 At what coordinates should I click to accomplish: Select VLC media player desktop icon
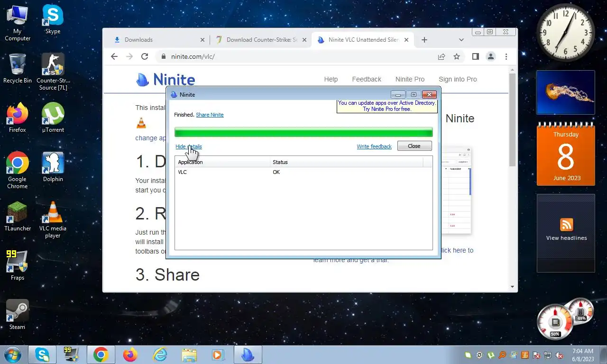click(x=53, y=220)
